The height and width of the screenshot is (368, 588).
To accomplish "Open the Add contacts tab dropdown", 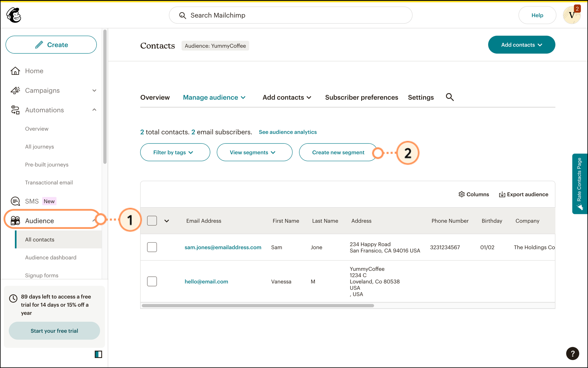I will pos(287,97).
